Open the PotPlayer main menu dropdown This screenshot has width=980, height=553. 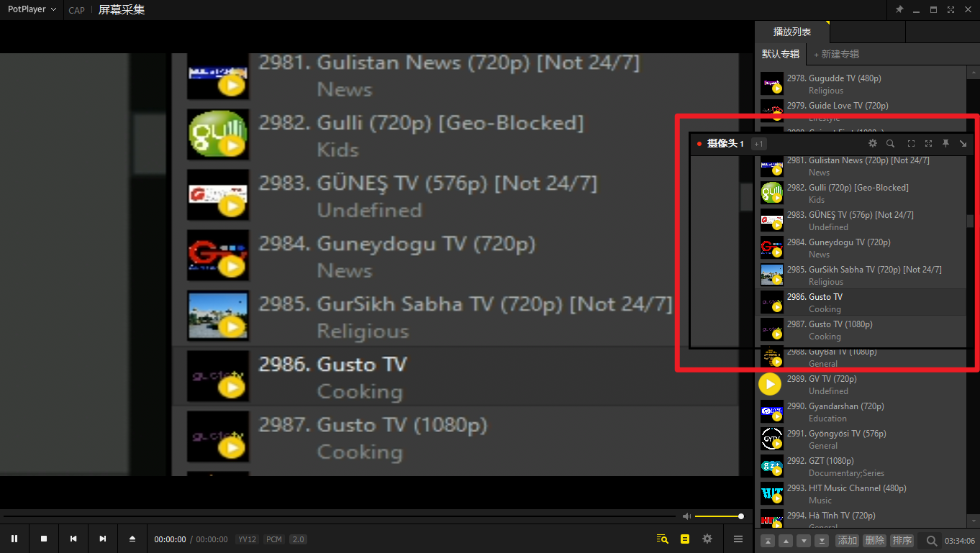tap(32, 9)
